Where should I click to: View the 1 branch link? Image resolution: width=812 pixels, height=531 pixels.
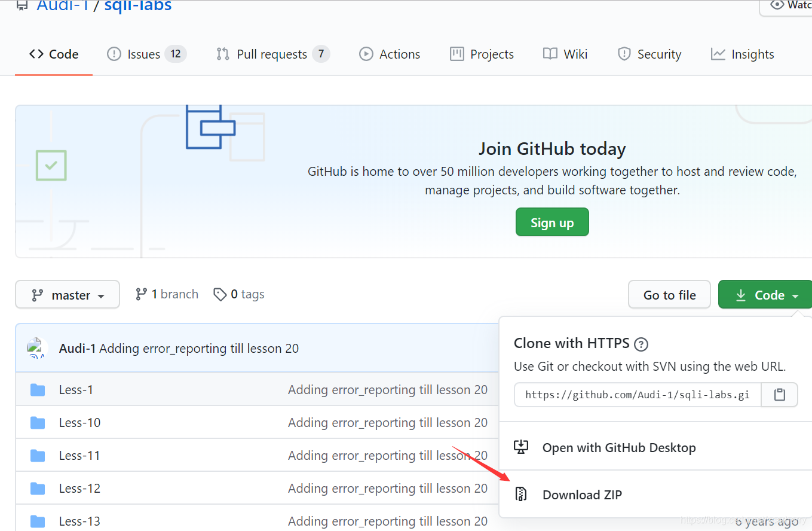pos(167,294)
